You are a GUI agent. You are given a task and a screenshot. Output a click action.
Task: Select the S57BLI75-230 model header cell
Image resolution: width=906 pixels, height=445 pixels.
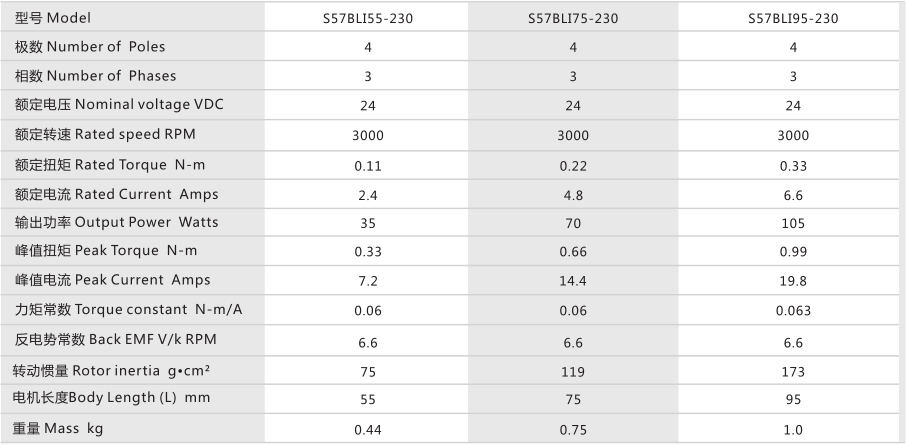click(573, 18)
